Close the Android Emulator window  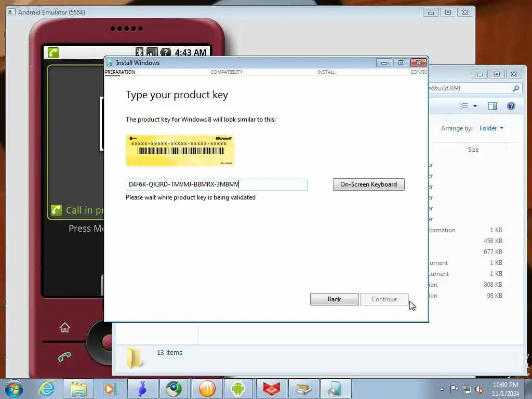(465, 12)
